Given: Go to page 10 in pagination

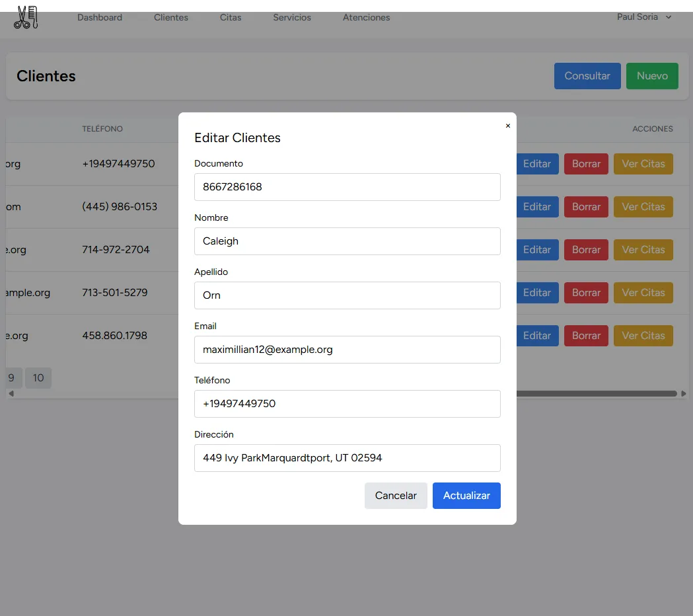Looking at the screenshot, I should pyautogui.click(x=38, y=378).
